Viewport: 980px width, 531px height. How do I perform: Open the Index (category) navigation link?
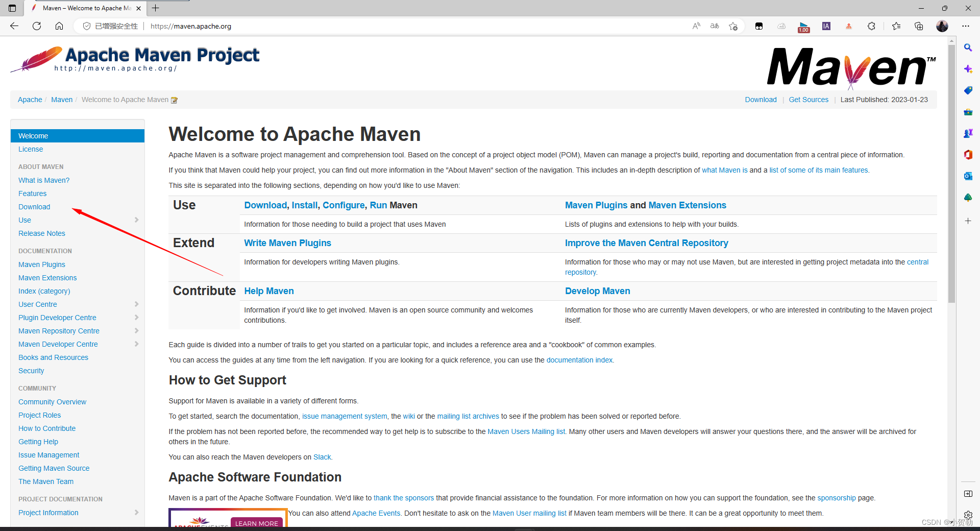click(x=44, y=291)
